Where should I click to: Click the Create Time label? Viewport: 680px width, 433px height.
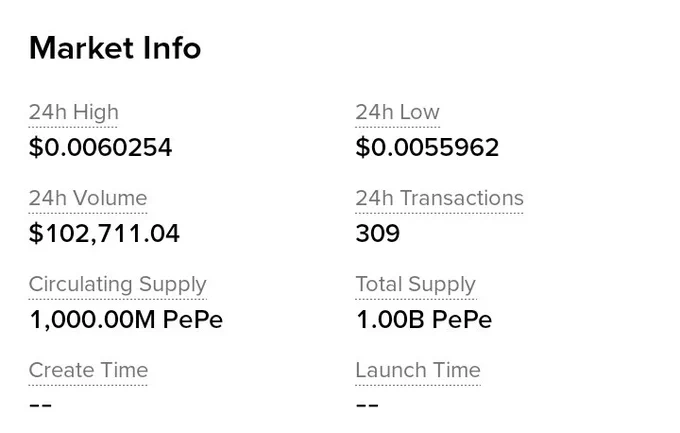(x=88, y=370)
